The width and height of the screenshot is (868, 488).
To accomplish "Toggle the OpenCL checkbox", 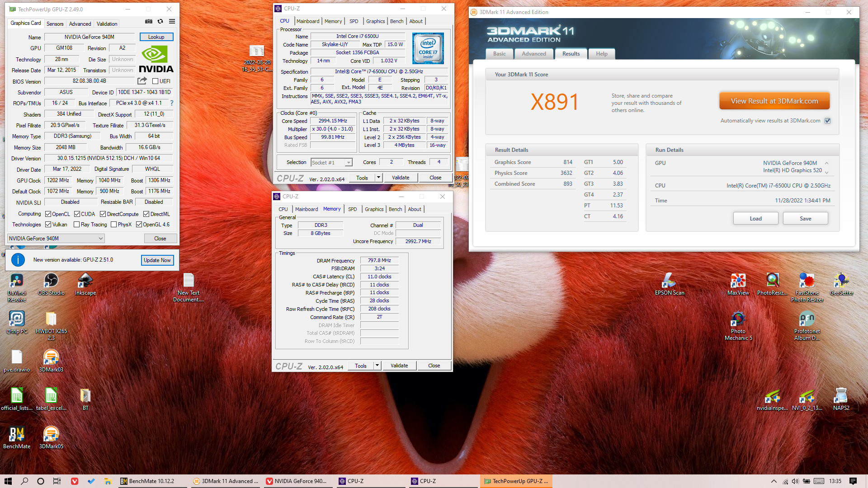I will (48, 214).
